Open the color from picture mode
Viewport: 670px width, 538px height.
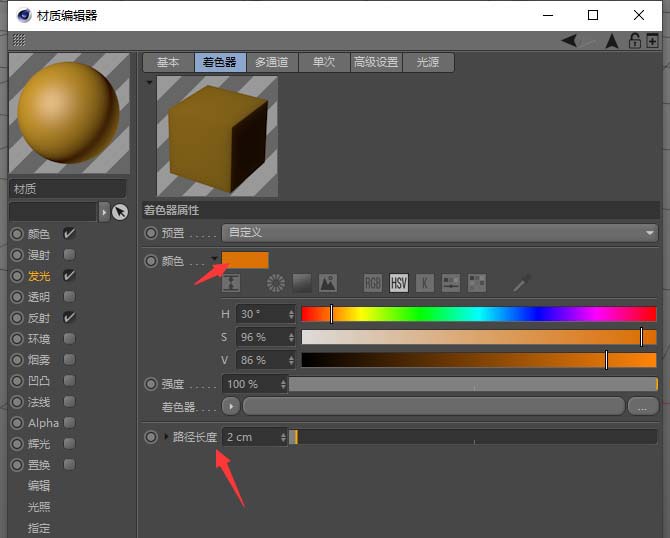coord(328,283)
